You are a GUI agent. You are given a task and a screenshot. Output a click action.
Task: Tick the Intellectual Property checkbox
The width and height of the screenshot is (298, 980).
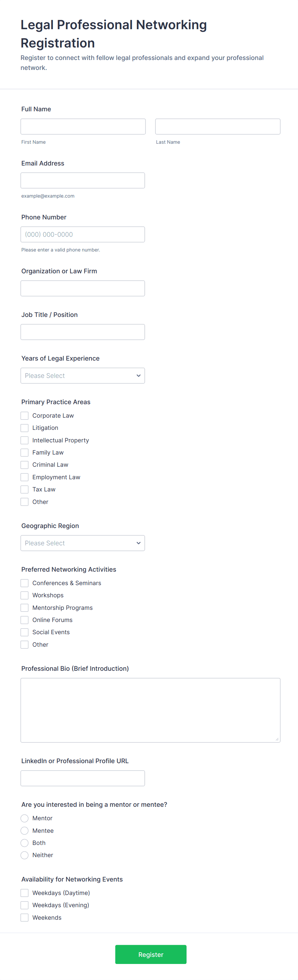(x=25, y=440)
